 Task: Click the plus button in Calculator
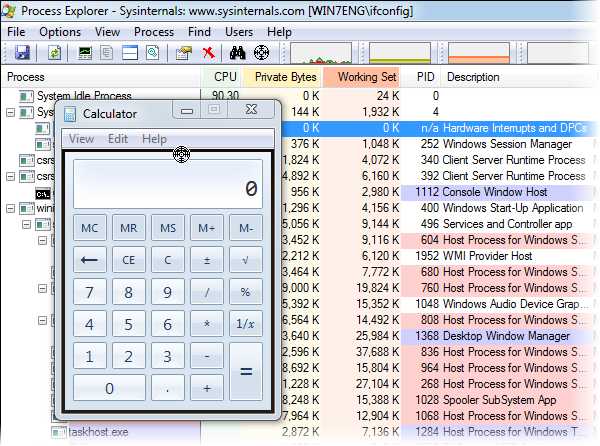(x=207, y=388)
